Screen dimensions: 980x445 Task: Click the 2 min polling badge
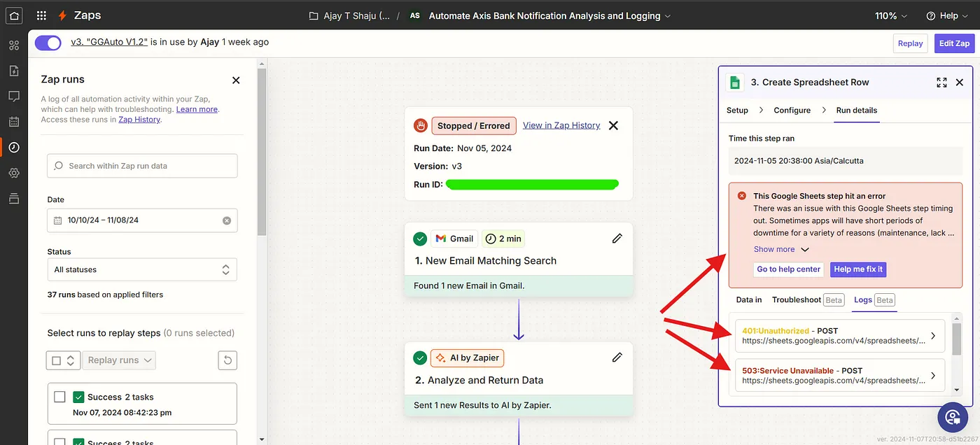pos(503,239)
